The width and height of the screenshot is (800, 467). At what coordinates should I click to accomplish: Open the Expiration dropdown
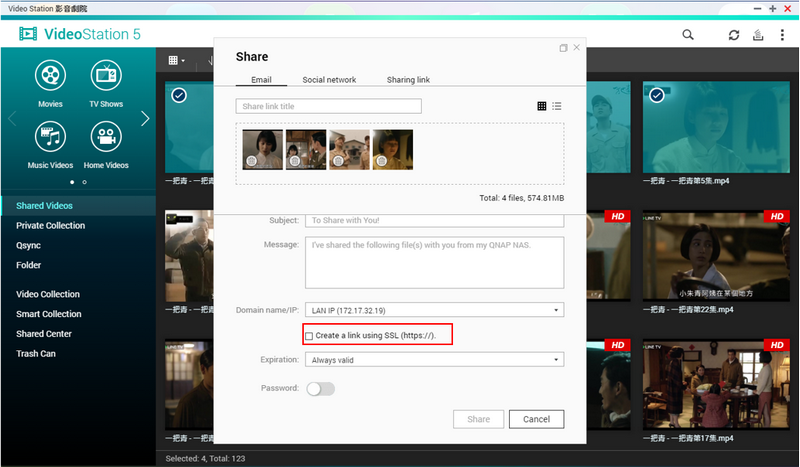click(435, 360)
